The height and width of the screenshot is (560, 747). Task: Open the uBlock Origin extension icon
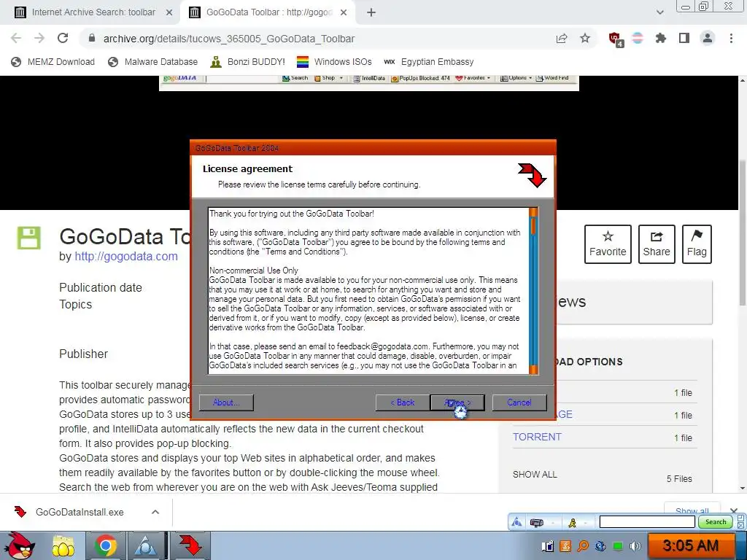coord(615,39)
